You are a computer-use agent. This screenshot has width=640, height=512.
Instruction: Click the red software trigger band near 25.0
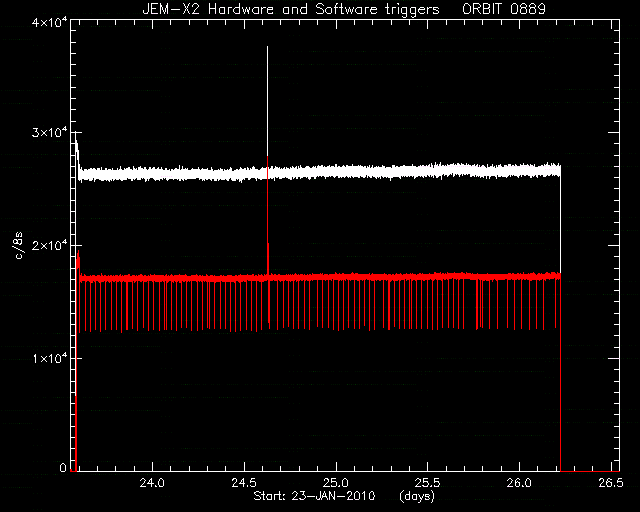click(336, 277)
